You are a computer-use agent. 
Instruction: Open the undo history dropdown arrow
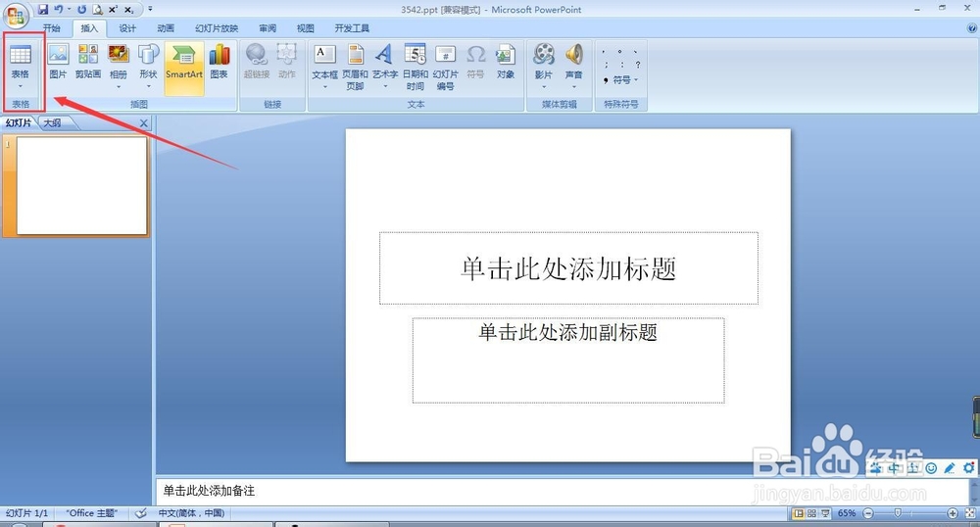[69, 10]
